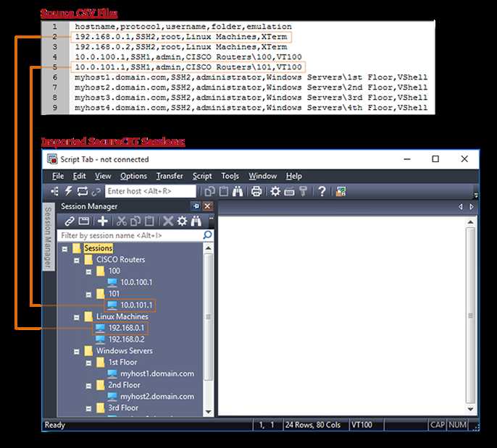The image size is (497, 448).
Task: Click the Find binoculars icon in main toolbar
Action: (238, 191)
